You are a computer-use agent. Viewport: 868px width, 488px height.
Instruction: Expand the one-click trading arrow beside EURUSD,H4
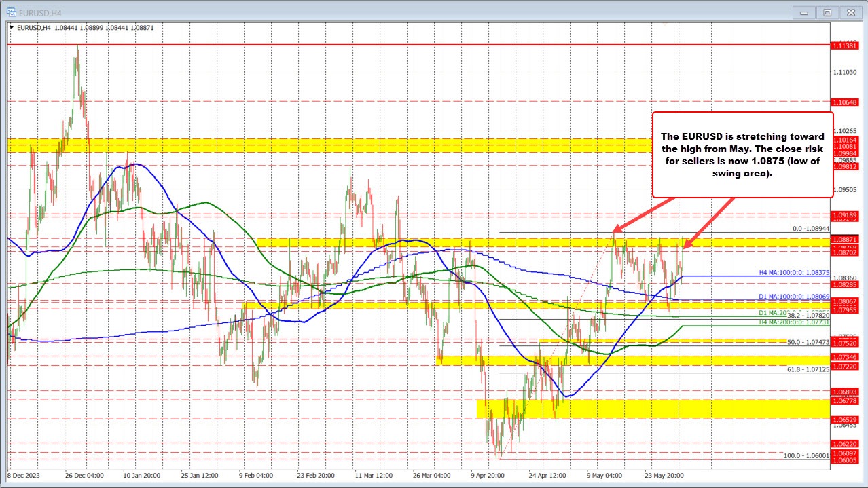[12, 27]
